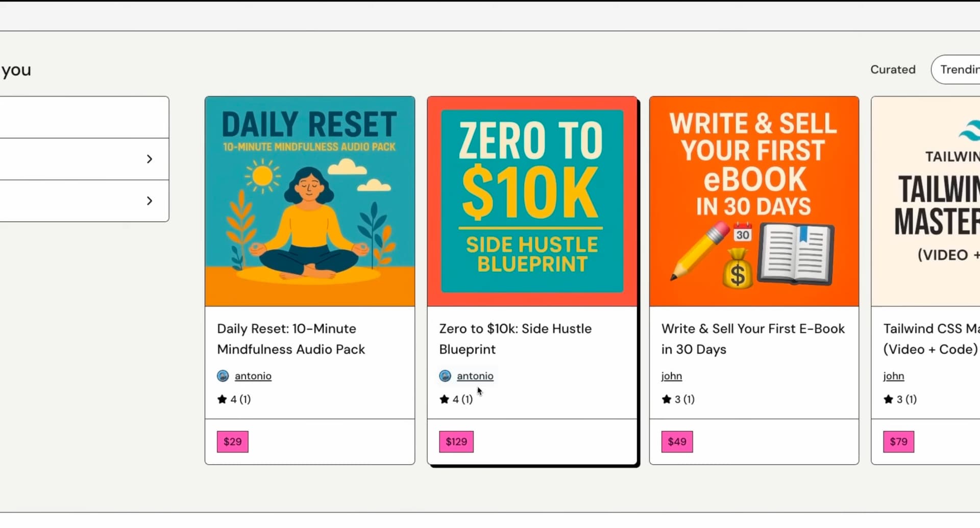Open the Write & Sell eBook cover thumbnail
This screenshot has width=980, height=528.
pyautogui.click(x=754, y=202)
